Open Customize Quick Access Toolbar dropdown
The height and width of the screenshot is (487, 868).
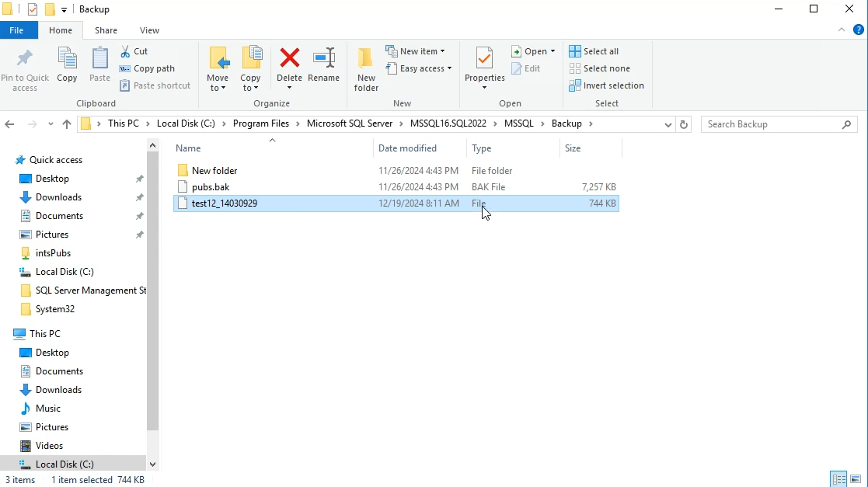(x=64, y=10)
